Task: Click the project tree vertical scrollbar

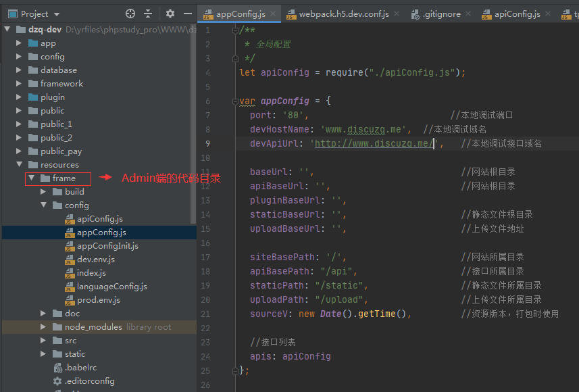Action: point(193,124)
